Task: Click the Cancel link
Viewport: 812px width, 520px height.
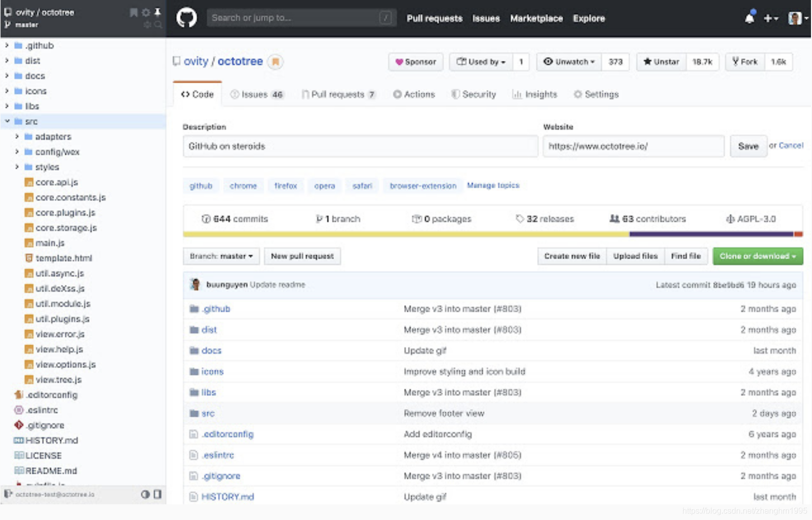Action: pos(791,145)
